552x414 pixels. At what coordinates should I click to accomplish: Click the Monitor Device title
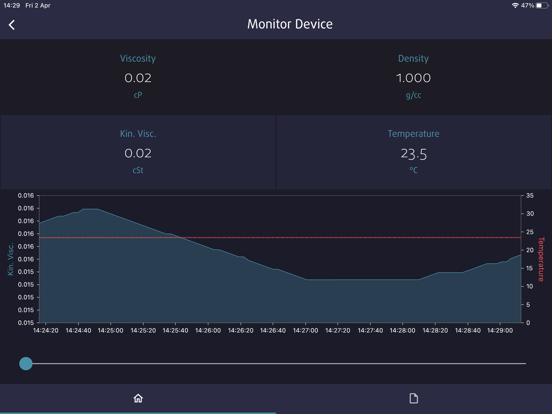(x=290, y=24)
